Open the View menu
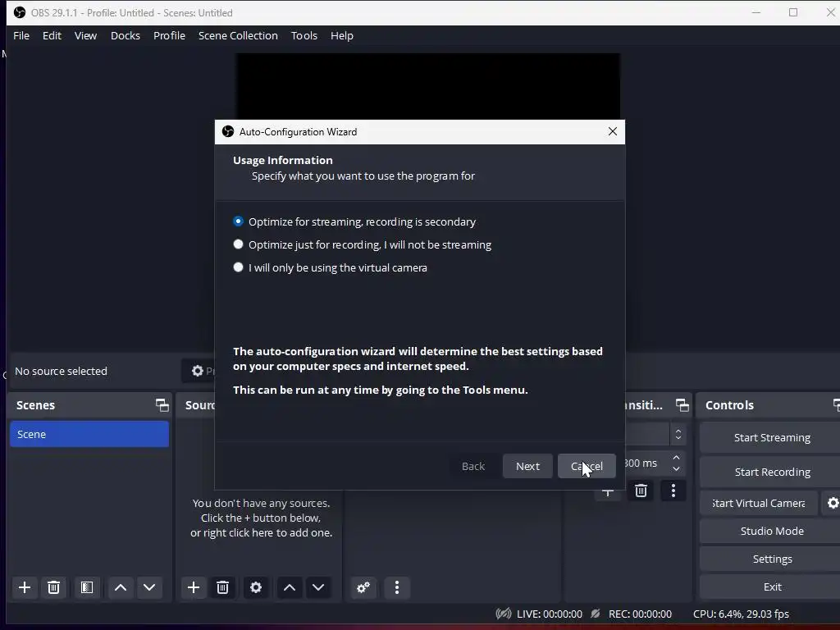 click(x=85, y=35)
